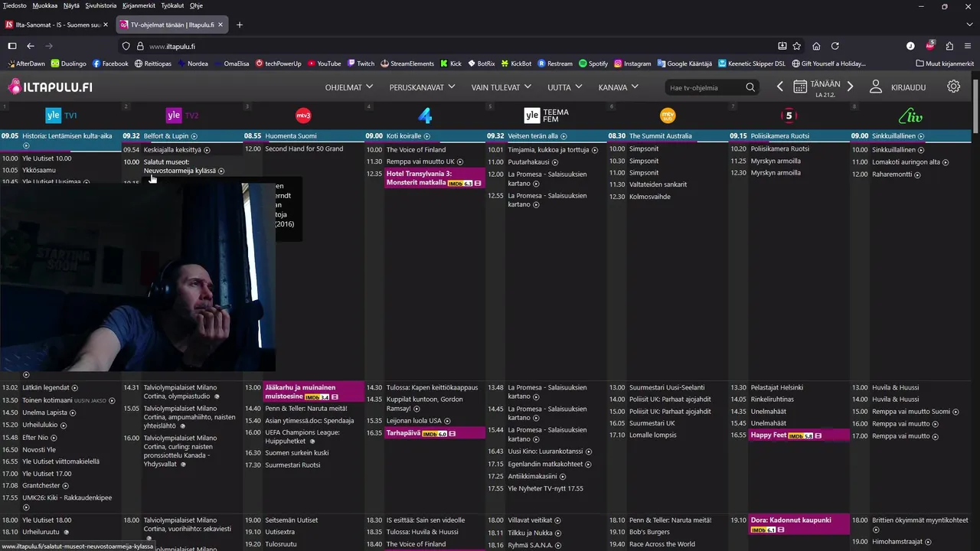Select the Yle TV1 channel logo
This screenshot has width=980, height=551.
[x=61, y=116]
